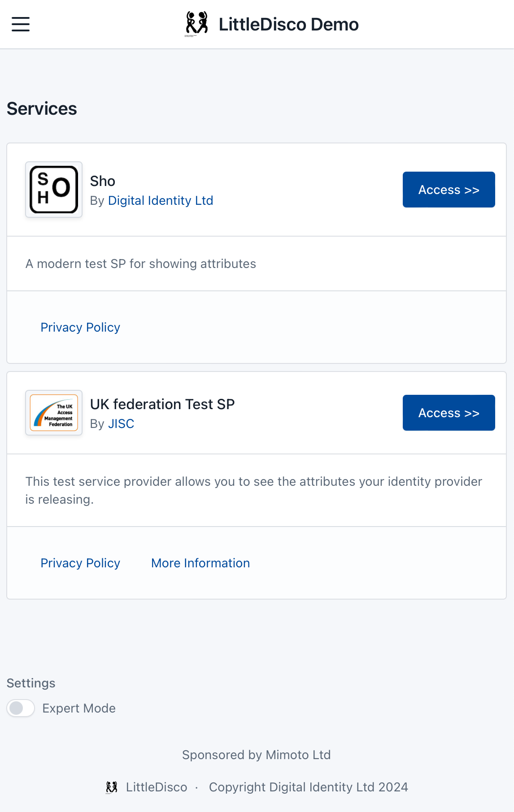
Task: Enable the Expert Mode toggle
Action: [x=21, y=708]
